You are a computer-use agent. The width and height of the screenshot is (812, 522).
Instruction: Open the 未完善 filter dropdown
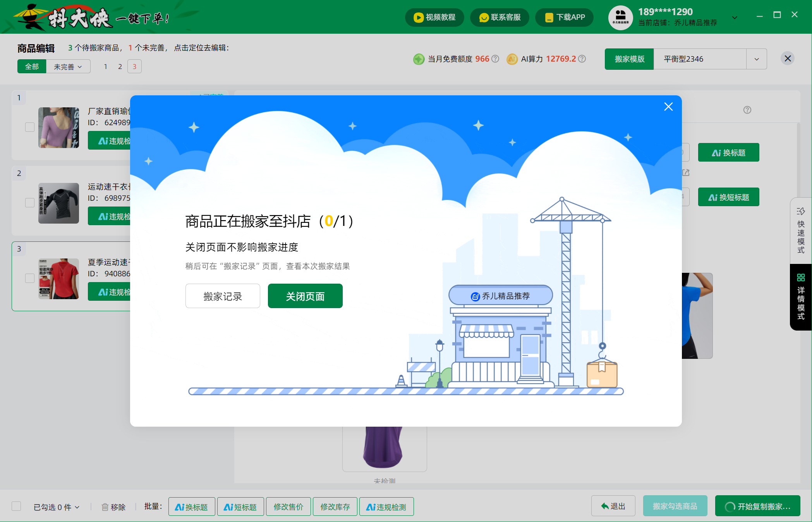coord(68,67)
